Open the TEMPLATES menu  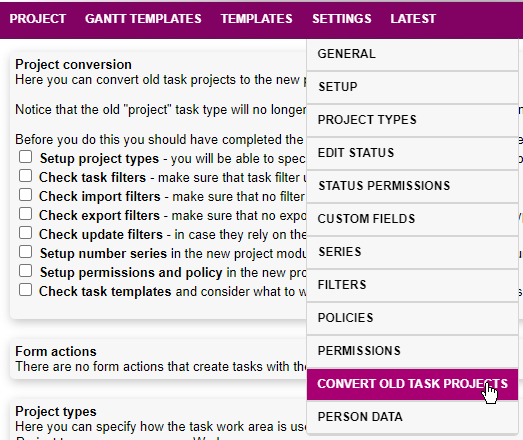tap(256, 19)
